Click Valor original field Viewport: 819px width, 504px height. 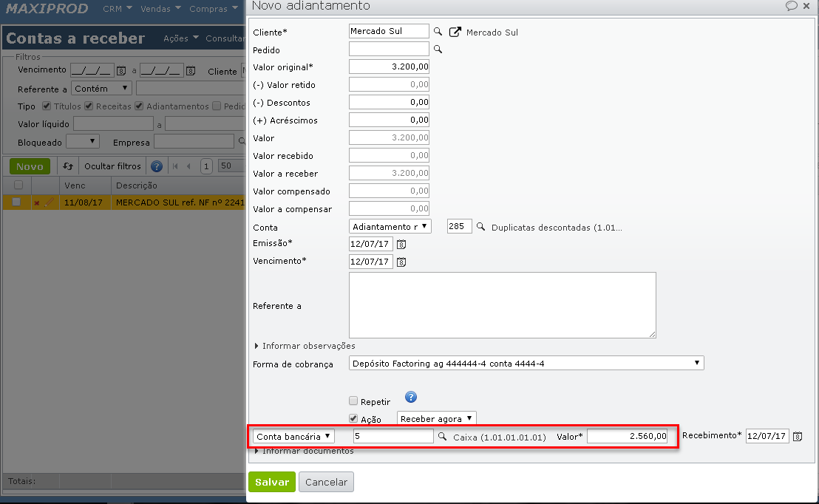(389, 67)
